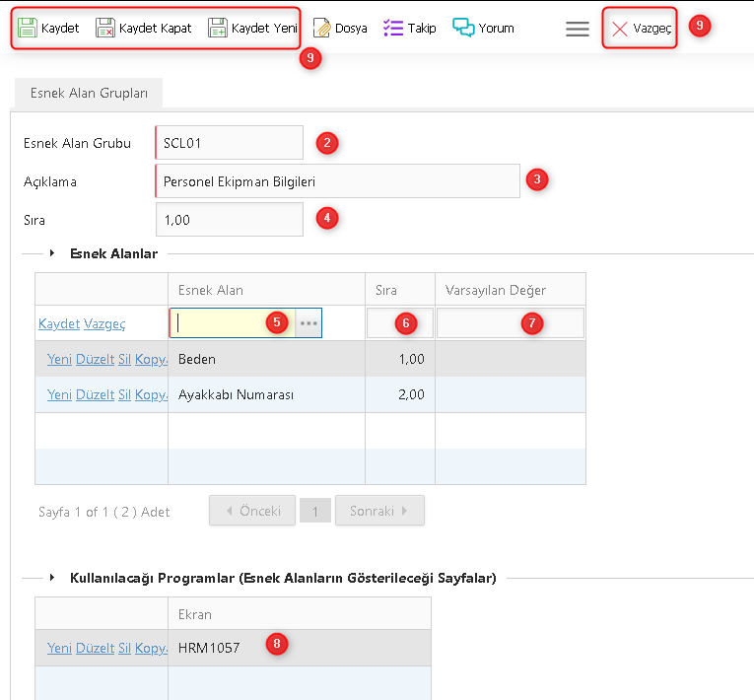Click Düzelt link on the Beden row

coord(95,359)
